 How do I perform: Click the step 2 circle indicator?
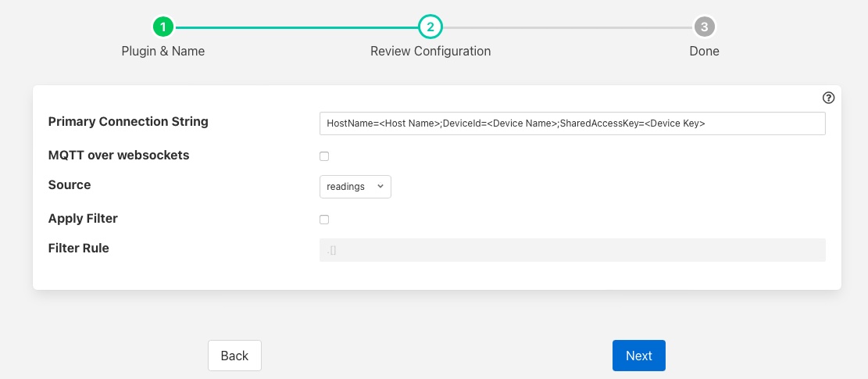tap(430, 27)
